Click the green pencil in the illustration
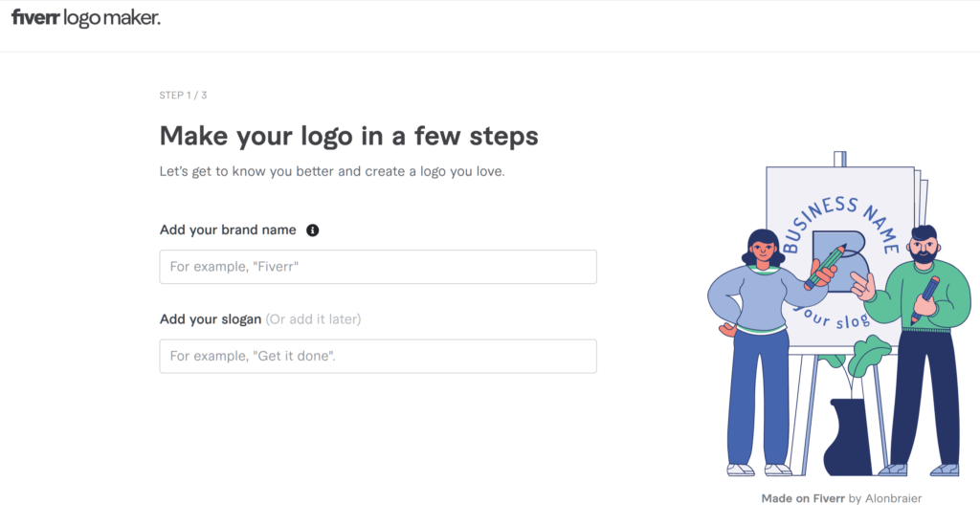This screenshot has height=525, width=980. (825, 267)
